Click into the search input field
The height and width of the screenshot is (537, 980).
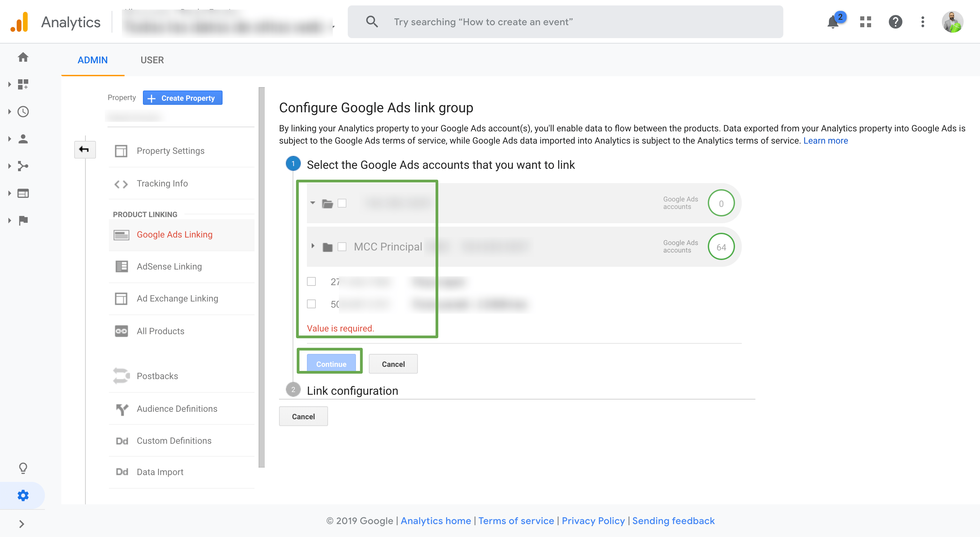565,22
